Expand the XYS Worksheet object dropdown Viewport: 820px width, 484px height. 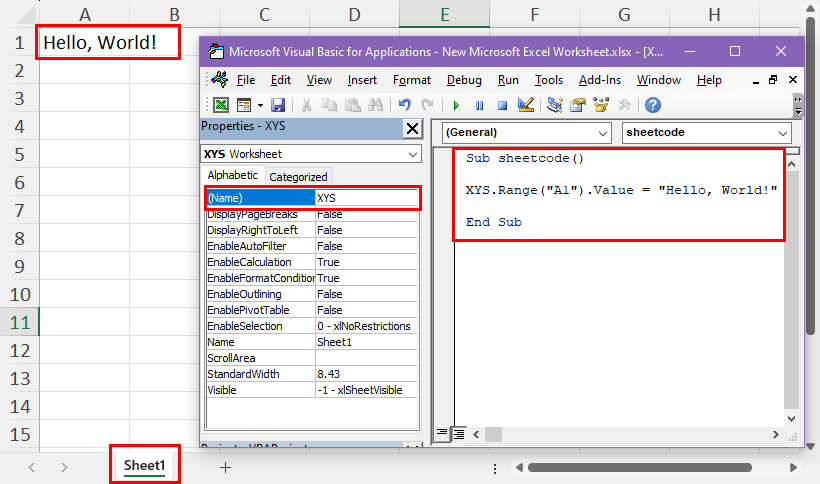point(413,155)
